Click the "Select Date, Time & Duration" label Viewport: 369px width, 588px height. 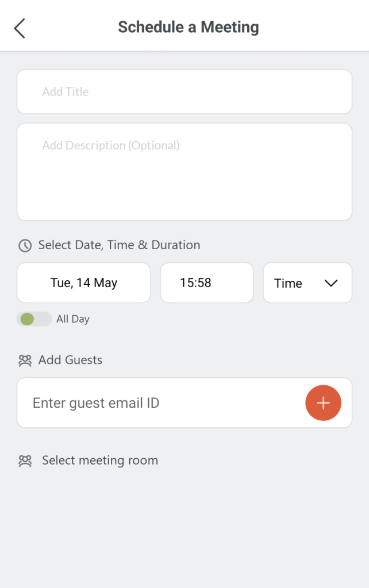(119, 245)
